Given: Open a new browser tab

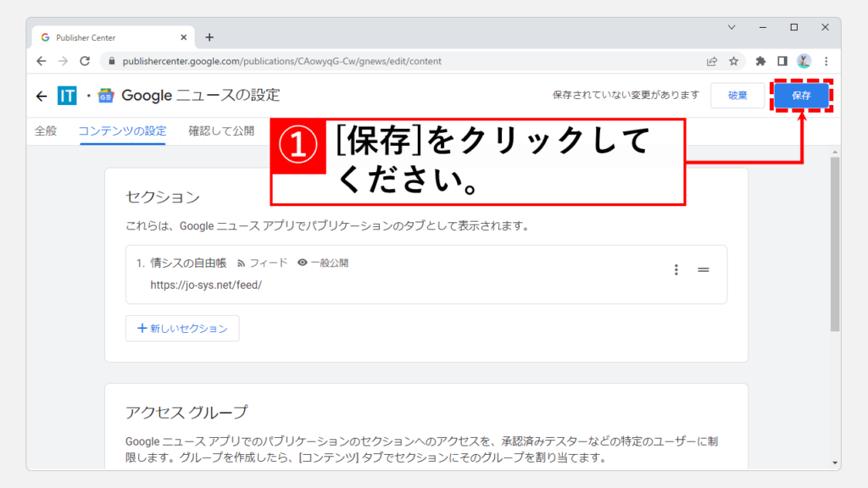Looking at the screenshot, I should click(x=209, y=37).
